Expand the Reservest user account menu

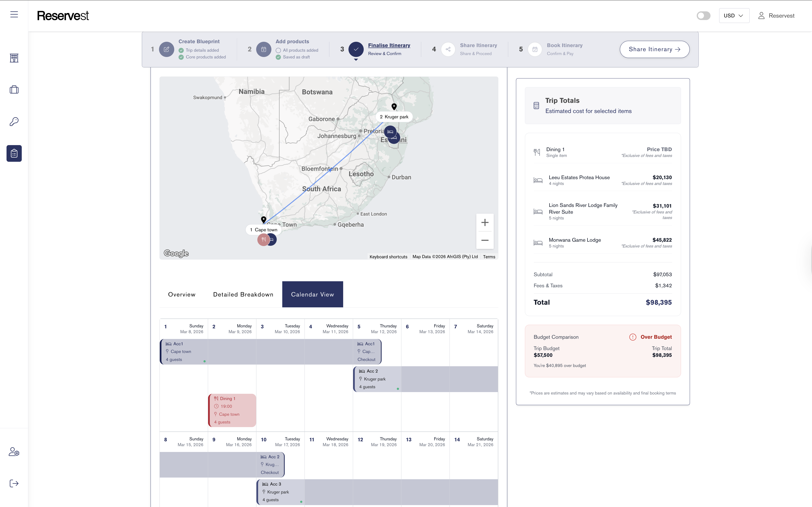[x=776, y=16]
